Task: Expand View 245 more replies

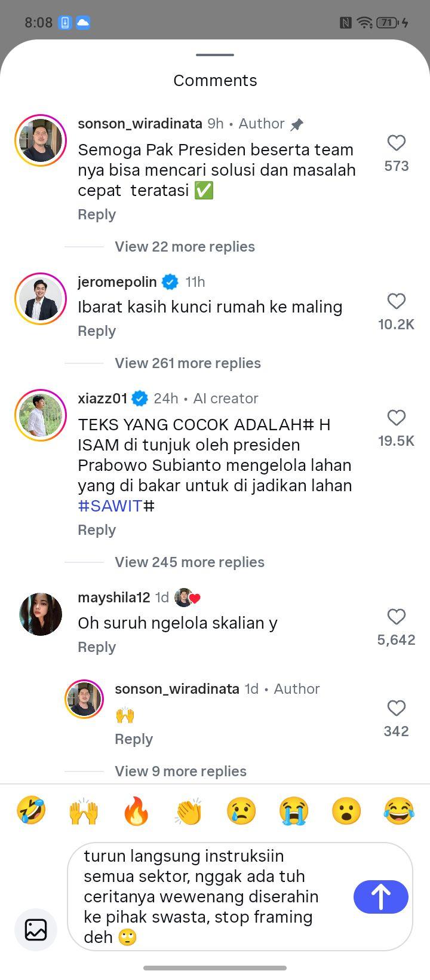Action: point(189,562)
